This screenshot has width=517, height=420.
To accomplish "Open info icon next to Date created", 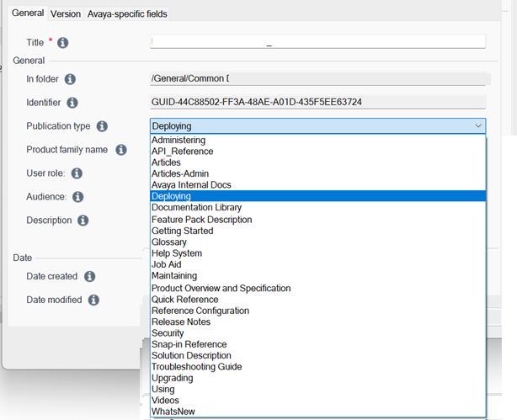I will [x=89, y=276].
